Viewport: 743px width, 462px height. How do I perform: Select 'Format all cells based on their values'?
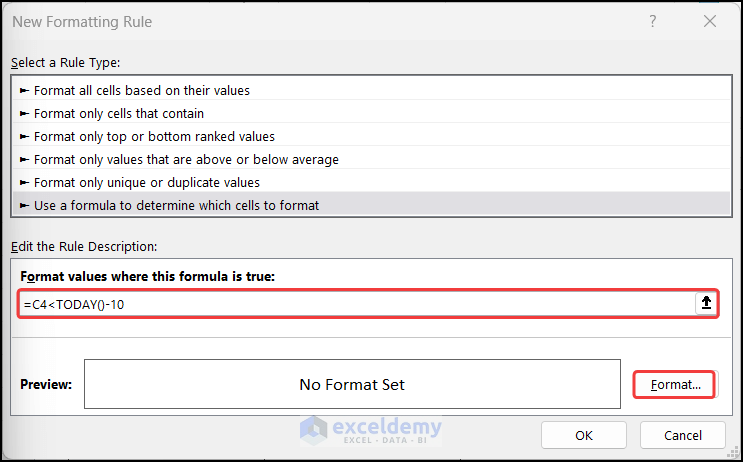point(142,90)
